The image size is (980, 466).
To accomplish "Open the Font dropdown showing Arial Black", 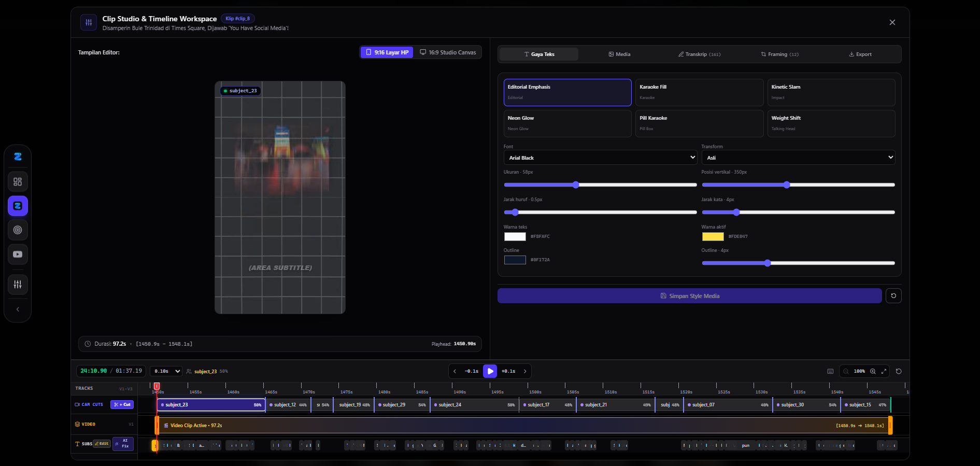I will [600, 158].
